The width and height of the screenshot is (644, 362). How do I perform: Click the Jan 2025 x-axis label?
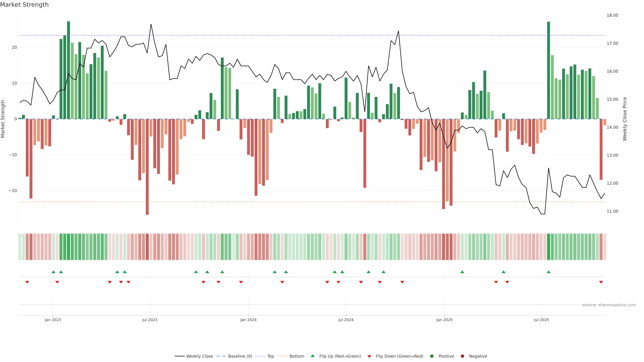tap(444, 320)
